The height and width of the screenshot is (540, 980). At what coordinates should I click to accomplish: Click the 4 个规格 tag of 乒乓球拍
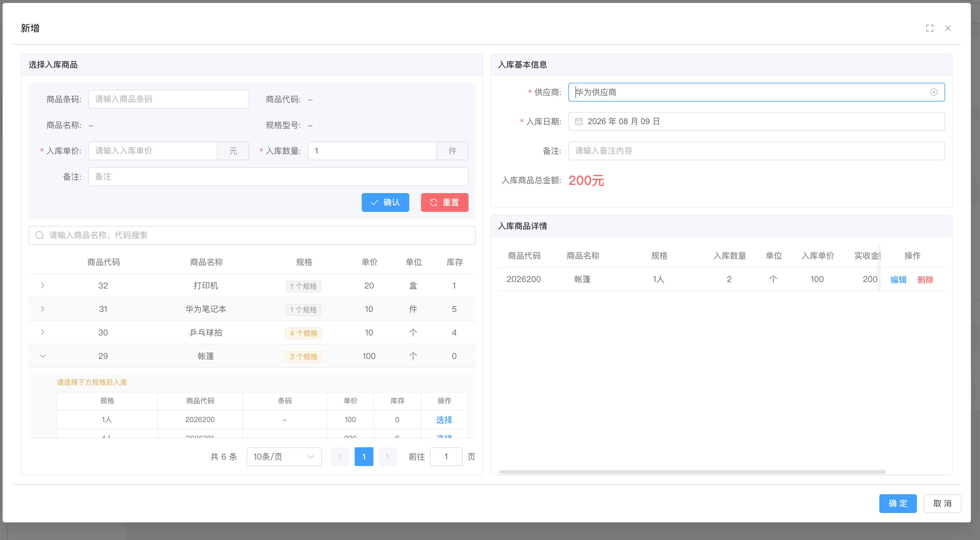click(x=303, y=333)
